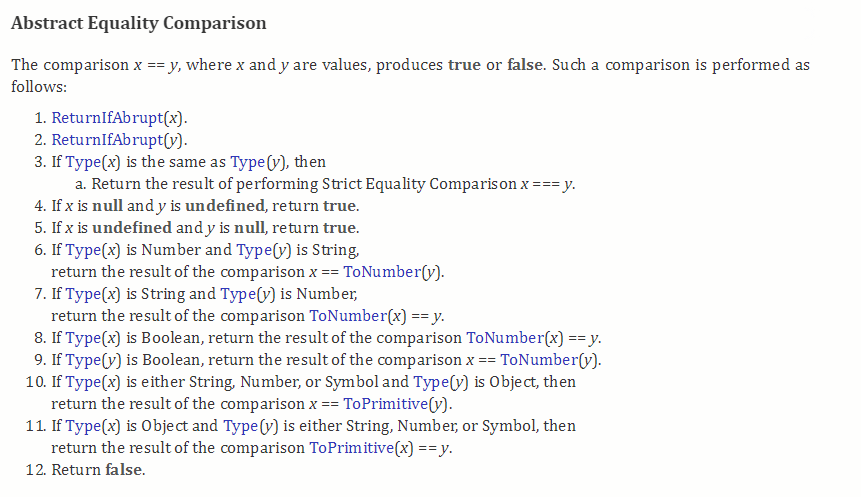Open the ToPrimitive(x) link in step 11
This screenshot has width=861, height=497.
(351, 448)
